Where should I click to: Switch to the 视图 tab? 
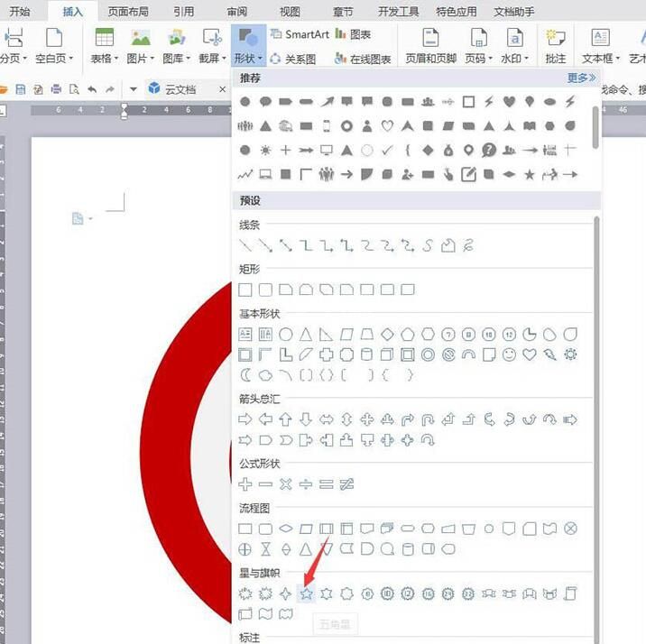(290, 11)
